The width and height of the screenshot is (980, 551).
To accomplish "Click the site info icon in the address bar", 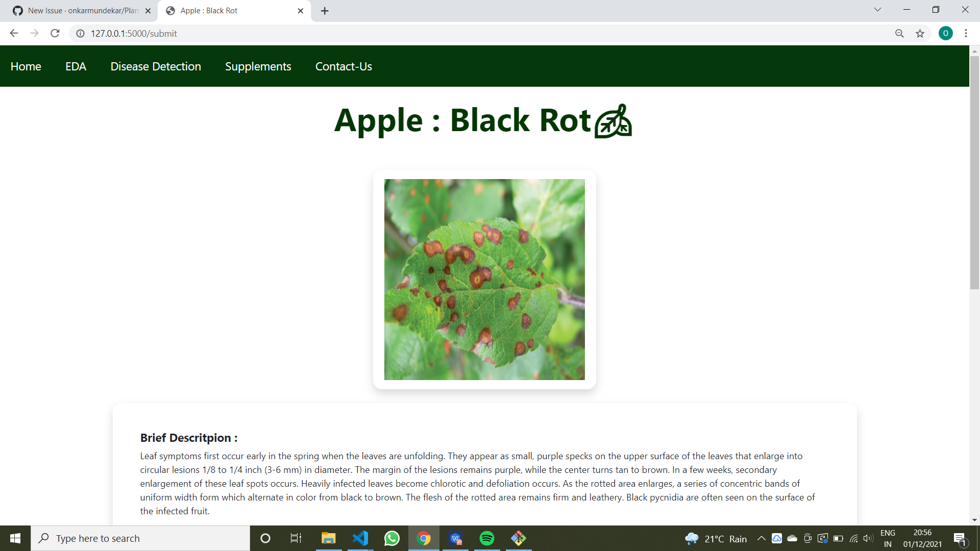I will click(80, 33).
